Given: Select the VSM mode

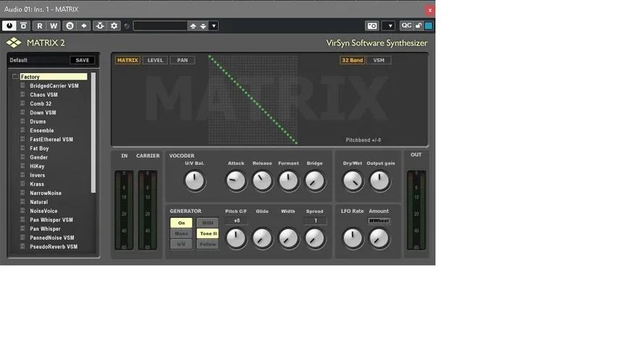Looking at the screenshot, I should click(379, 60).
